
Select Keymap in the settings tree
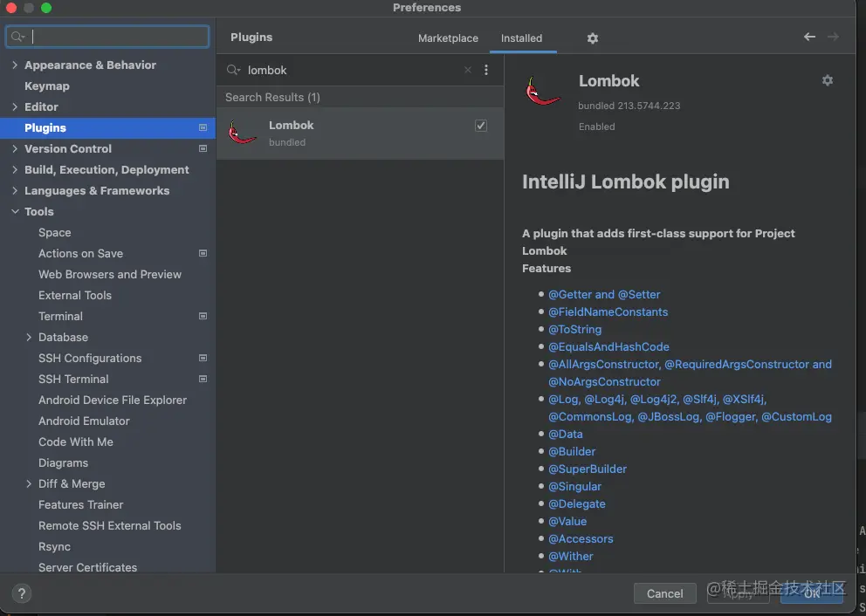tap(47, 86)
